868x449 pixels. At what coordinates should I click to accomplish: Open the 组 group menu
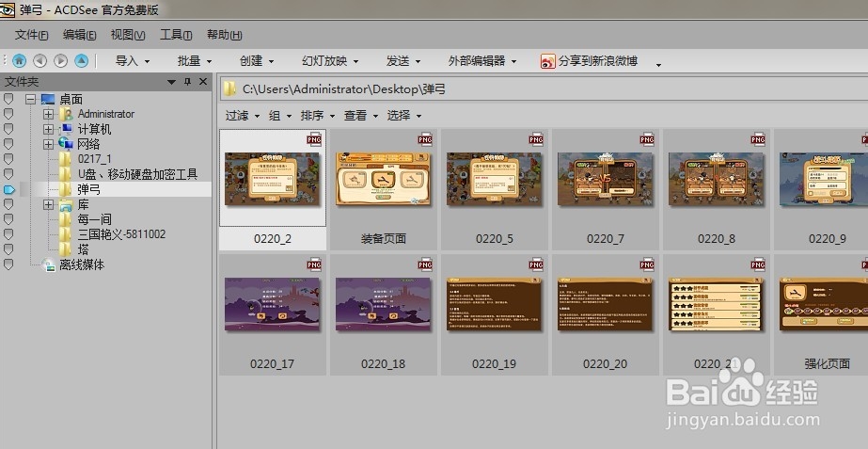coord(280,115)
